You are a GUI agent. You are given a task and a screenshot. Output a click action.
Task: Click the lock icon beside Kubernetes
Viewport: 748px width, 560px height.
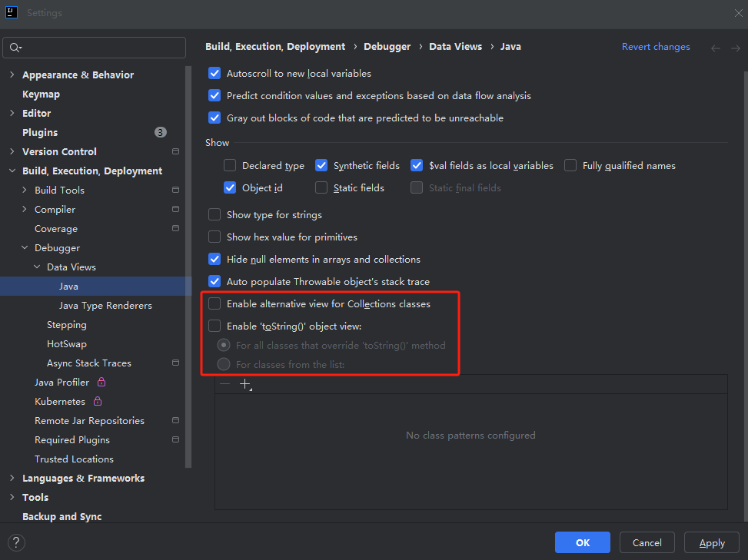(x=98, y=401)
